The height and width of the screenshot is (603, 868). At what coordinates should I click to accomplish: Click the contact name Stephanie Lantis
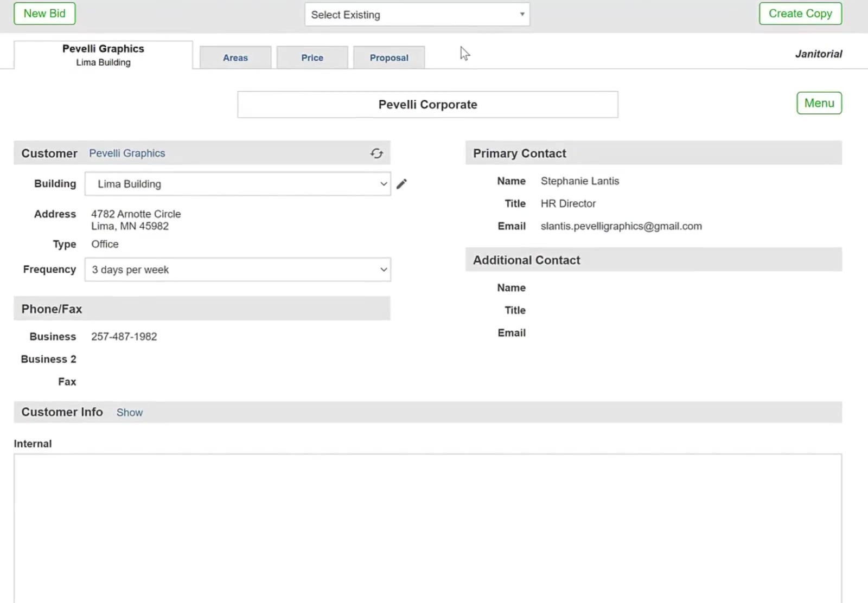click(x=579, y=181)
